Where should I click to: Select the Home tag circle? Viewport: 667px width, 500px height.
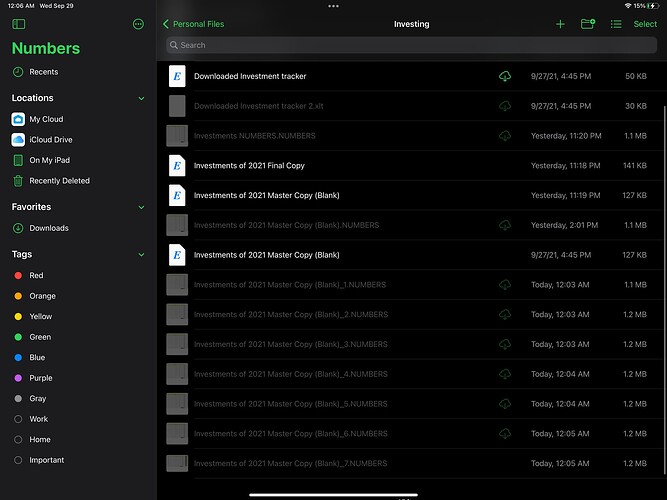tap(18, 440)
